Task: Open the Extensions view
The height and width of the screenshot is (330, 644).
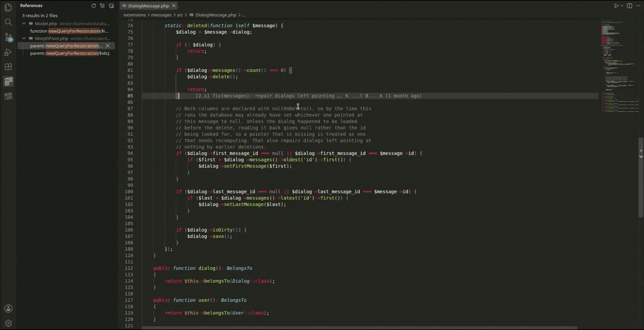Action: point(8,66)
